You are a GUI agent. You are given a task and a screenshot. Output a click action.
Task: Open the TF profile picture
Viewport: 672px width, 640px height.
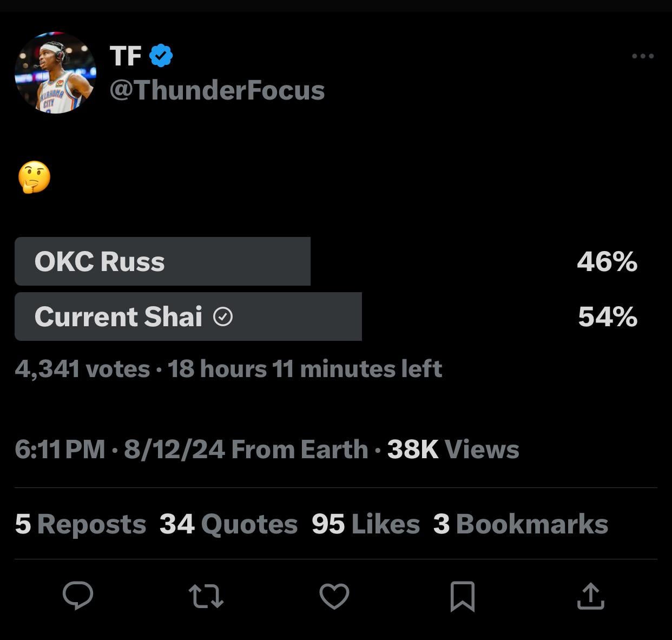click(x=56, y=72)
